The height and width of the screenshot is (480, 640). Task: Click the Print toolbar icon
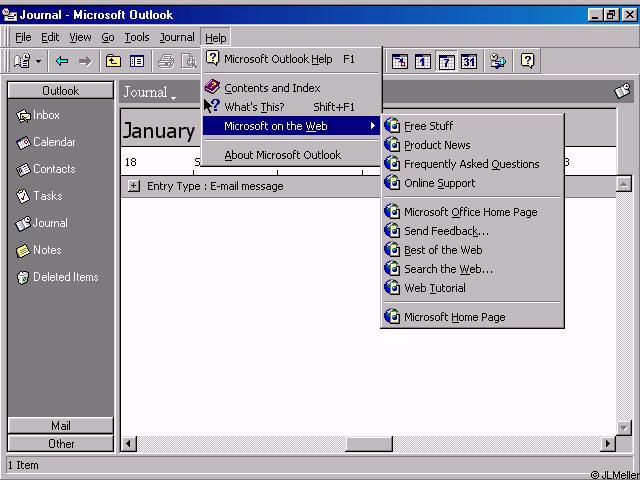[x=166, y=62]
